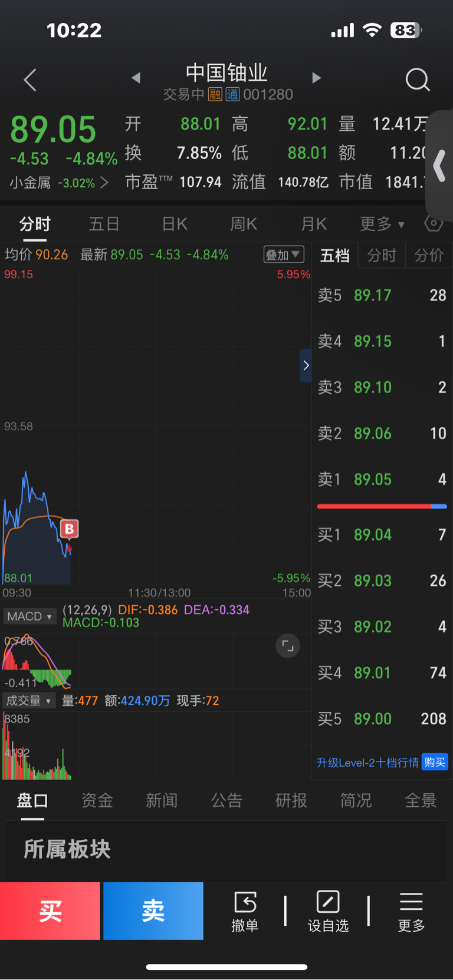Open the 叠加 overlay dropdown
The height and width of the screenshot is (980, 453).
284,255
